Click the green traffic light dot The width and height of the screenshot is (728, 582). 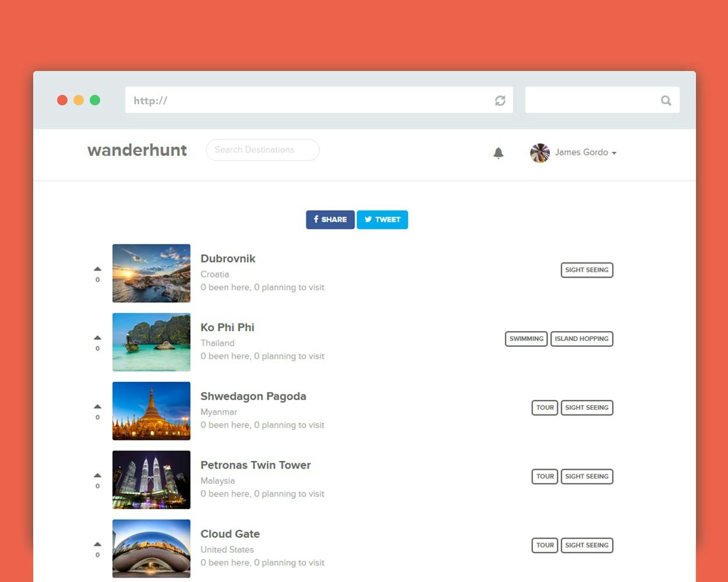coord(94,100)
